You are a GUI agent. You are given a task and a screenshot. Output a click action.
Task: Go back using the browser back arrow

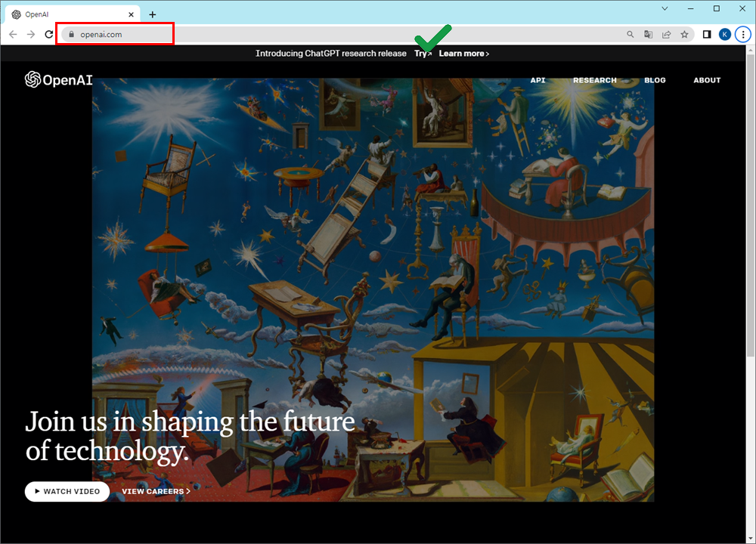[x=13, y=34]
